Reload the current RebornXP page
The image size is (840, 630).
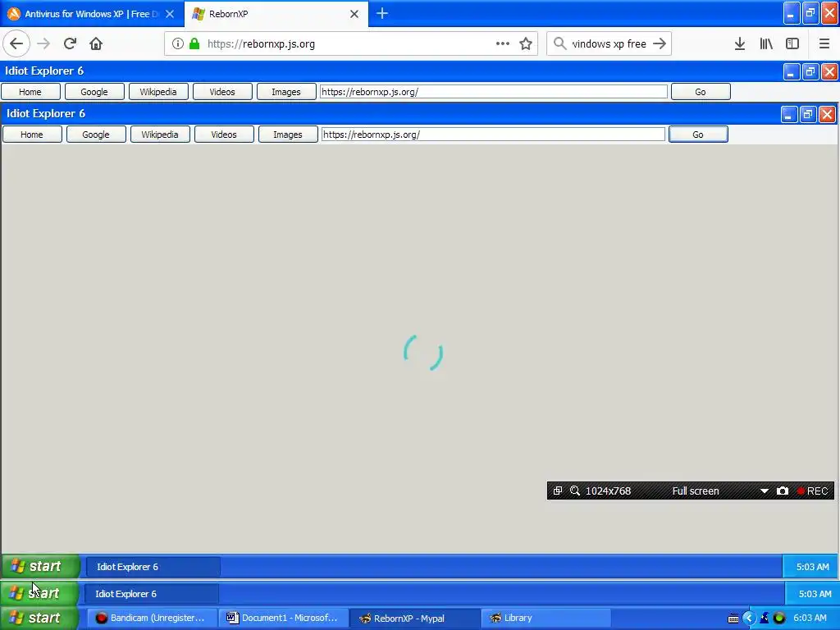click(x=70, y=44)
